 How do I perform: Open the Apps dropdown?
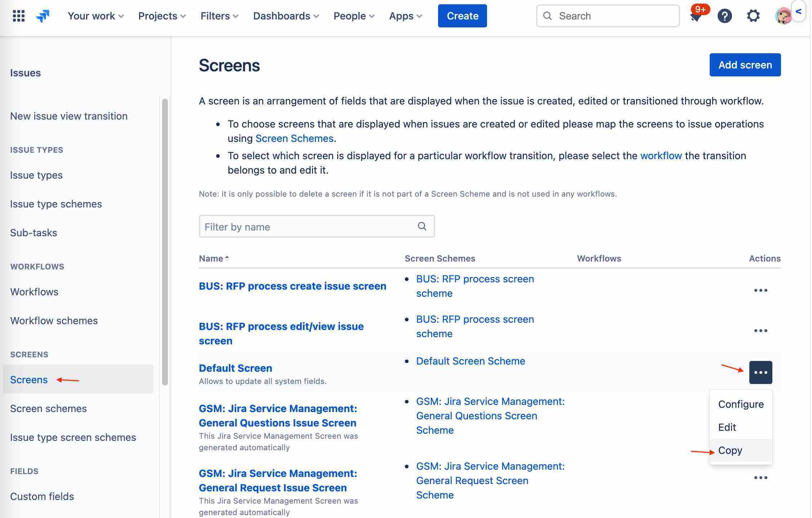tap(405, 16)
